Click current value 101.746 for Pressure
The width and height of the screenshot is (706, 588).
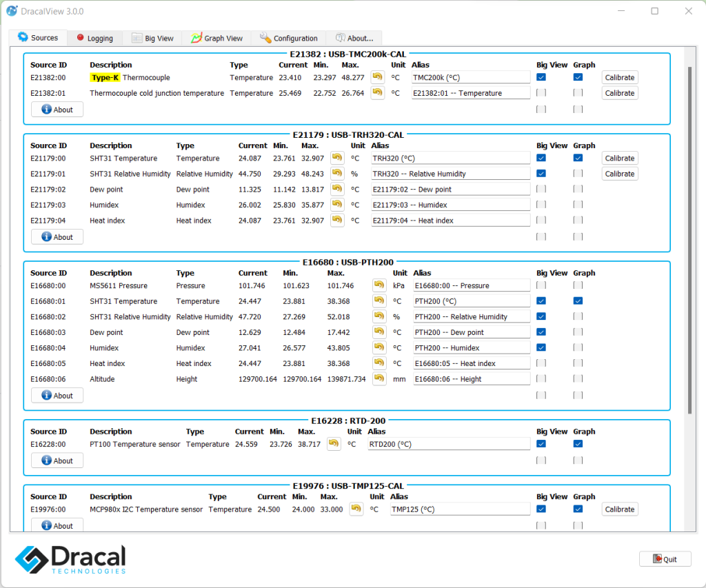[252, 285]
